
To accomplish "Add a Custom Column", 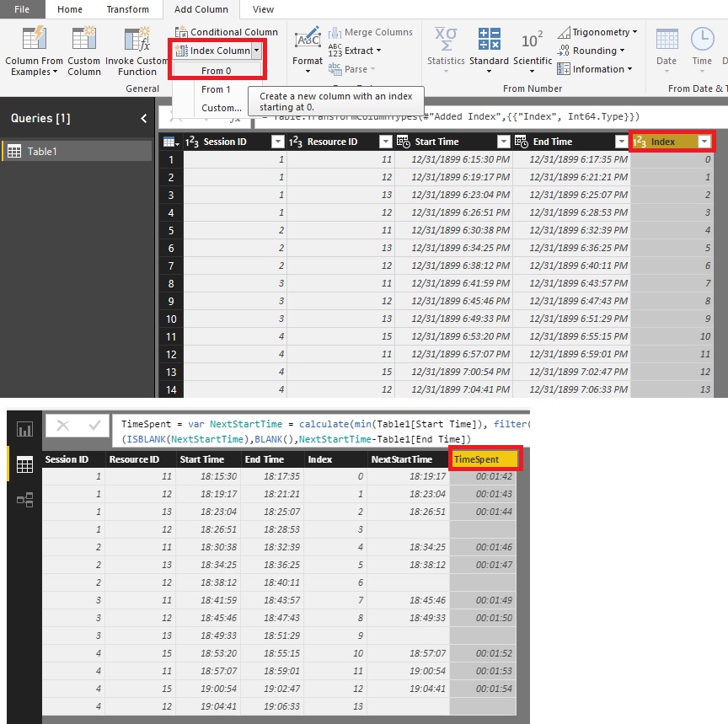I will [84, 51].
